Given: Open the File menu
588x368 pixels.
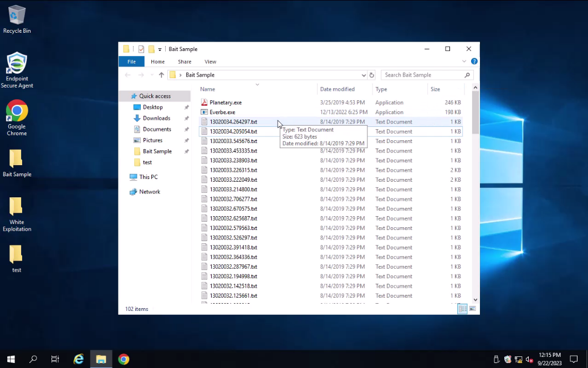Looking at the screenshot, I should [131, 62].
